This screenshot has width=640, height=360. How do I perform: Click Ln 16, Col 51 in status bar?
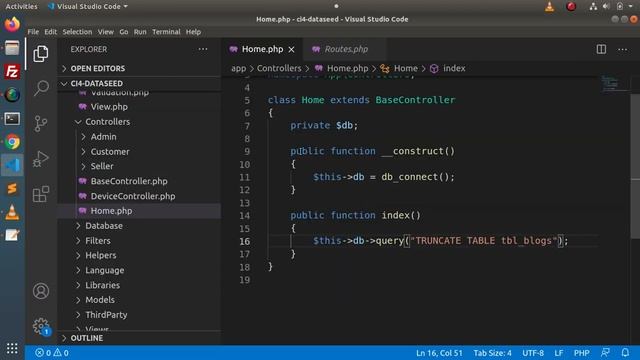point(439,353)
